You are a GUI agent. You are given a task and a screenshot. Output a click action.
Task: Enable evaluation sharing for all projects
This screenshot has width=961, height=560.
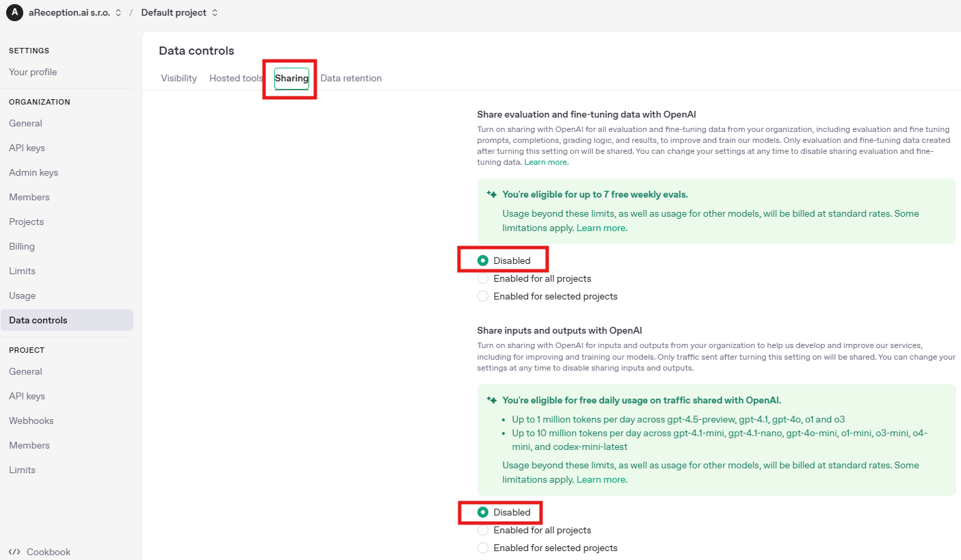(484, 278)
